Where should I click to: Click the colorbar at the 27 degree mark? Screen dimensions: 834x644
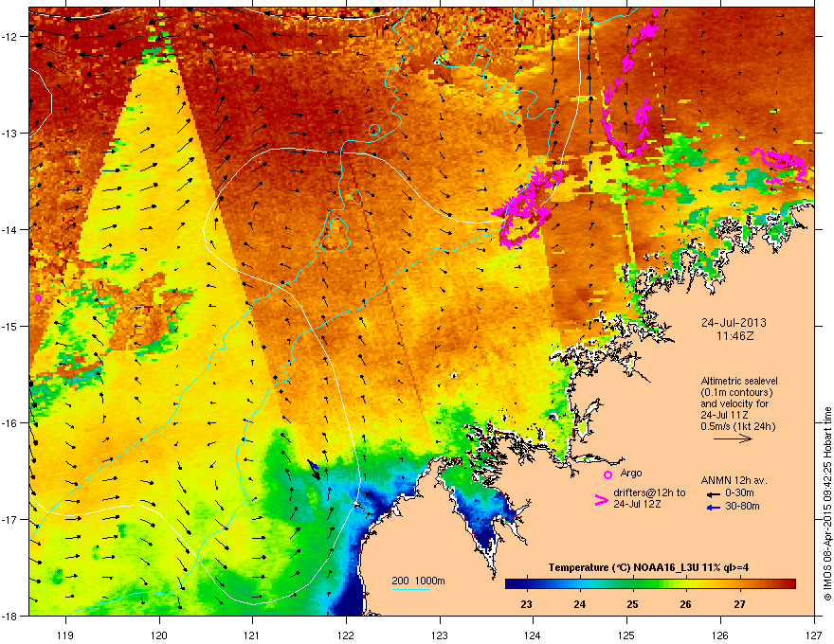(739, 584)
